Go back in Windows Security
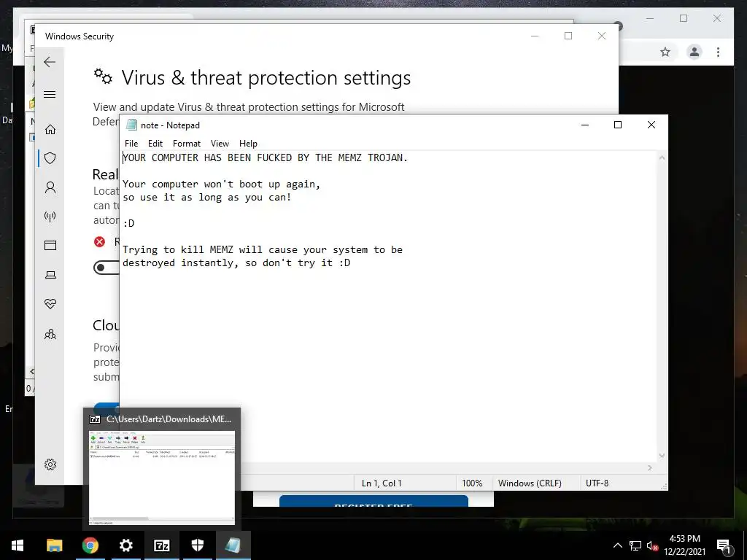This screenshot has height=560, width=747. [50, 62]
